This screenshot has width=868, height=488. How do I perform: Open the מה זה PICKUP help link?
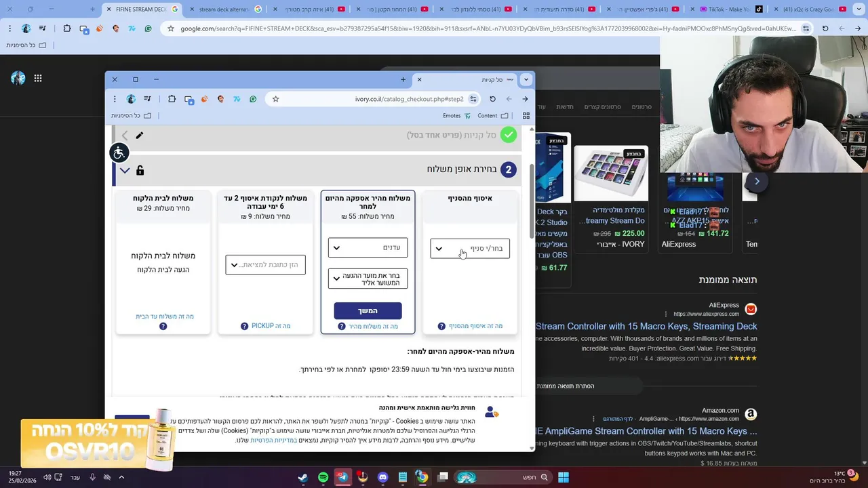(x=271, y=326)
